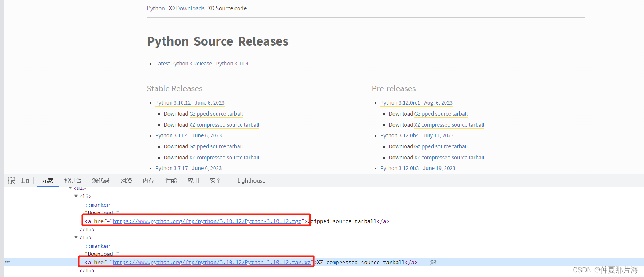Download Gzipped source tarball for Python 3.12.0b4

tap(441, 146)
